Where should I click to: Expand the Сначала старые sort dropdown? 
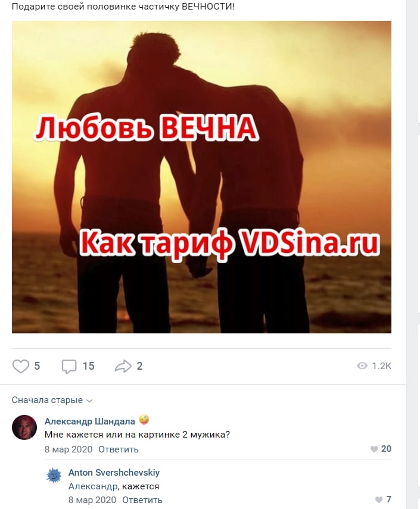point(52,400)
